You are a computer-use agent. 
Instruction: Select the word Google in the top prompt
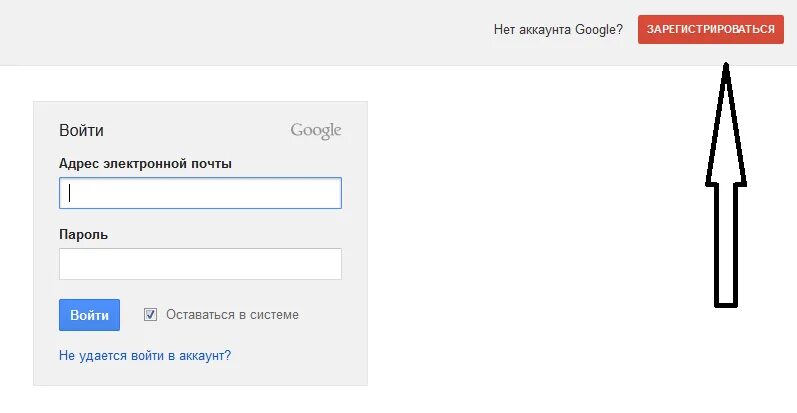[596, 29]
